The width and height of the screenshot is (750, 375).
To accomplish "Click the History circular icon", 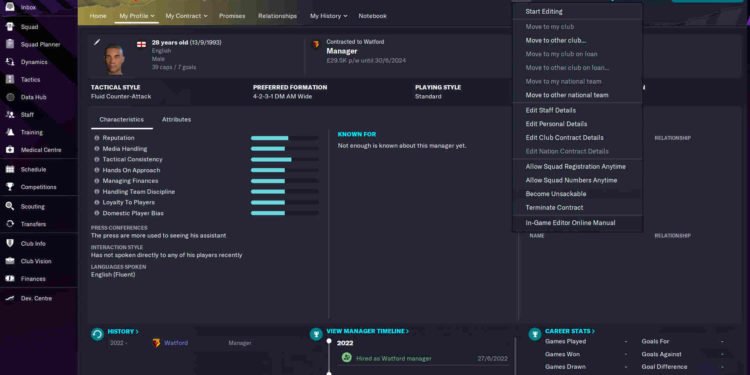I will point(98,334).
